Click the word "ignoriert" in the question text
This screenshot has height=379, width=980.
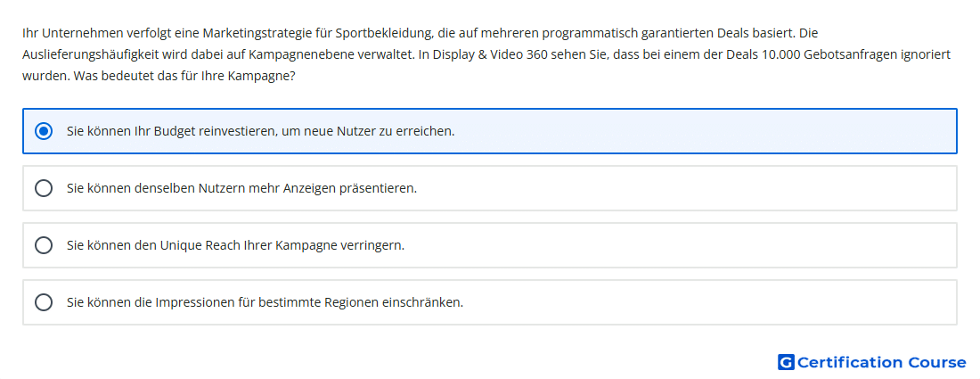(930, 54)
